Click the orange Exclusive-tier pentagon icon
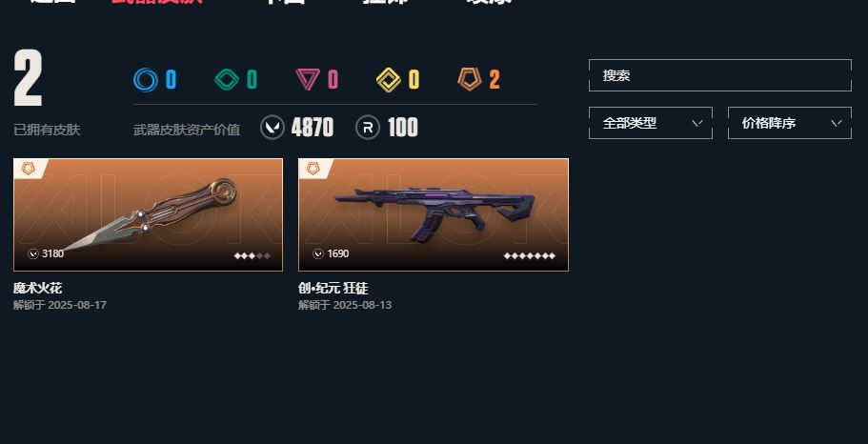The image size is (868, 444). coord(470,79)
